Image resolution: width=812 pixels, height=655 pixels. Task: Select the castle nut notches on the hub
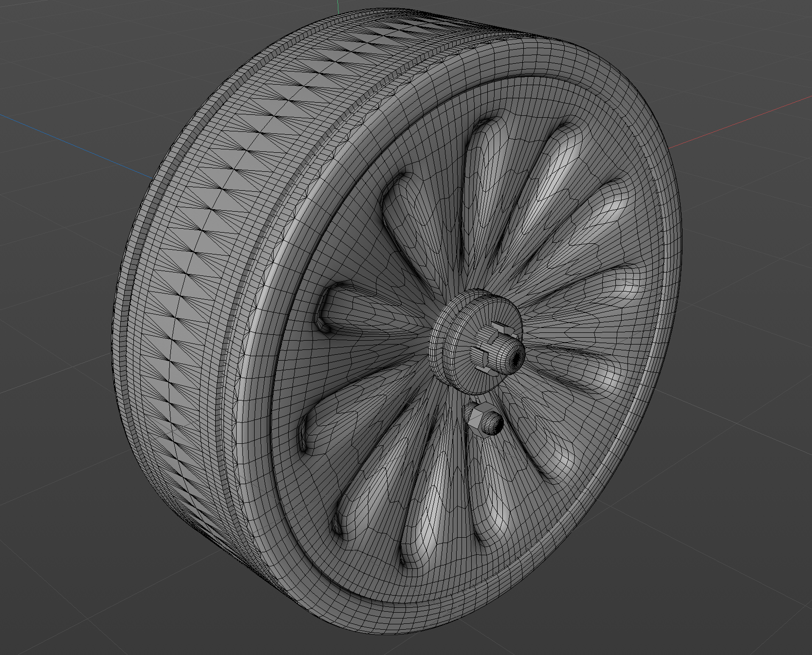click(x=492, y=336)
